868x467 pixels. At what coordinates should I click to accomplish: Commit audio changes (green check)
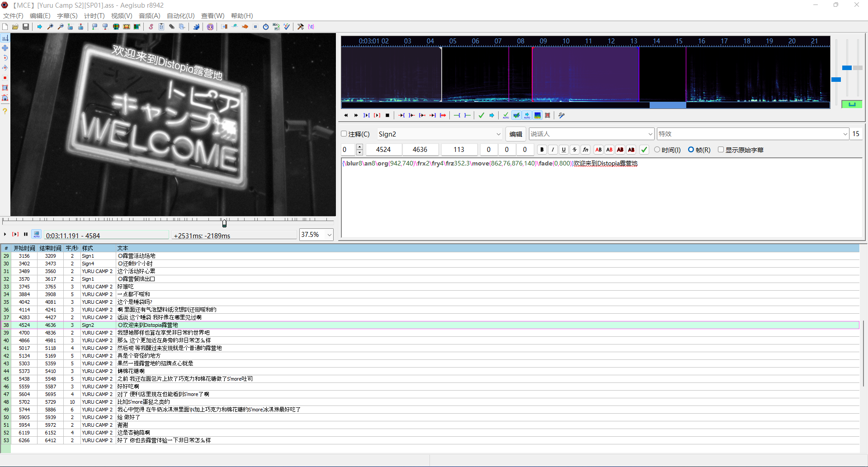[481, 115]
